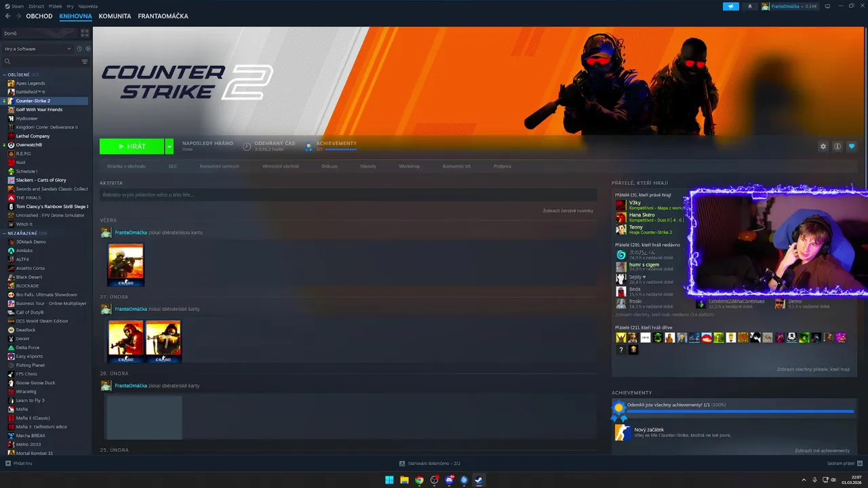Open the Windows Start button
This screenshot has width=868, height=488.
[389, 480]
